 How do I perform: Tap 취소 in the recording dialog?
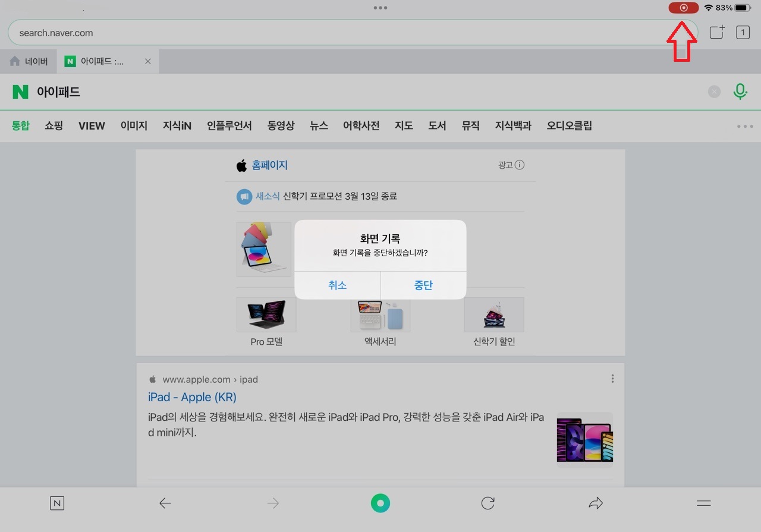pyautogui.click(x=337, y=285)
